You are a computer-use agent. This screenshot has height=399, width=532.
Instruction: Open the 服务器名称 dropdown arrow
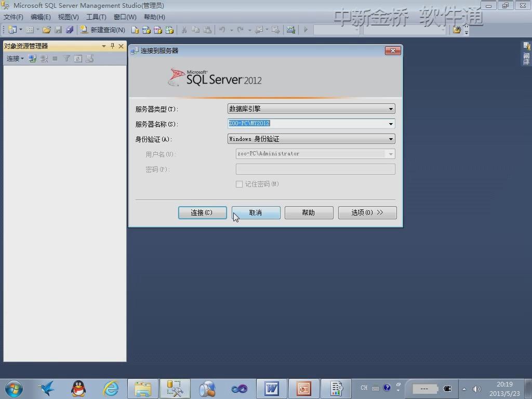pyautogui.click(x=391, y=124)
